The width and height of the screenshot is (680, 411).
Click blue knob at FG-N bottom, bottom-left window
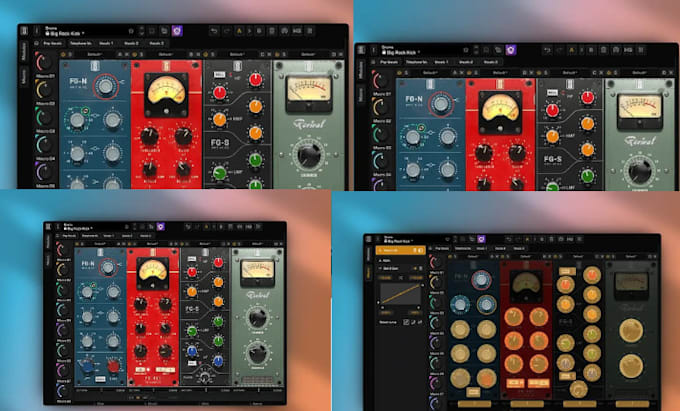87,367
